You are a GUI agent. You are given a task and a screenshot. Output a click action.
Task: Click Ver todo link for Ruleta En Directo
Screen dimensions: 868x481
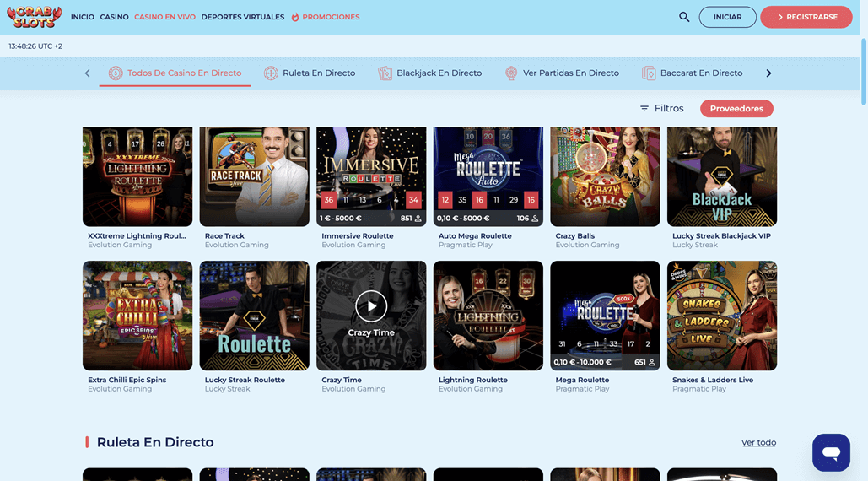758,442
